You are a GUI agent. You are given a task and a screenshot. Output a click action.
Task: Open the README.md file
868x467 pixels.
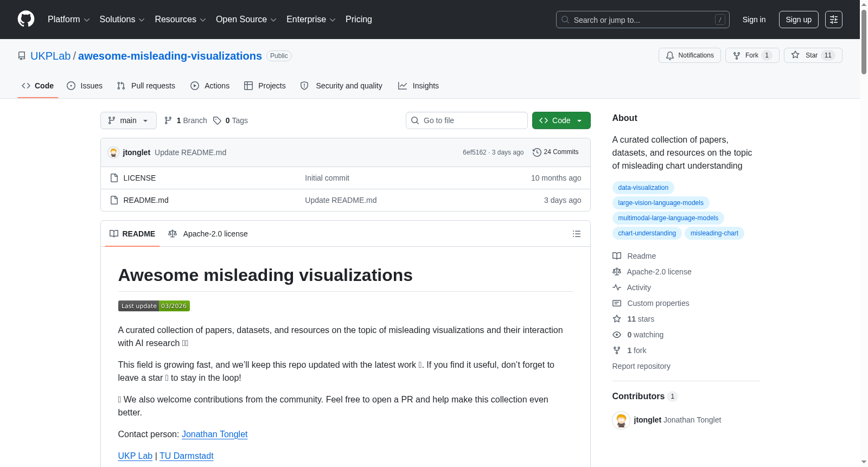click(146, 200)
